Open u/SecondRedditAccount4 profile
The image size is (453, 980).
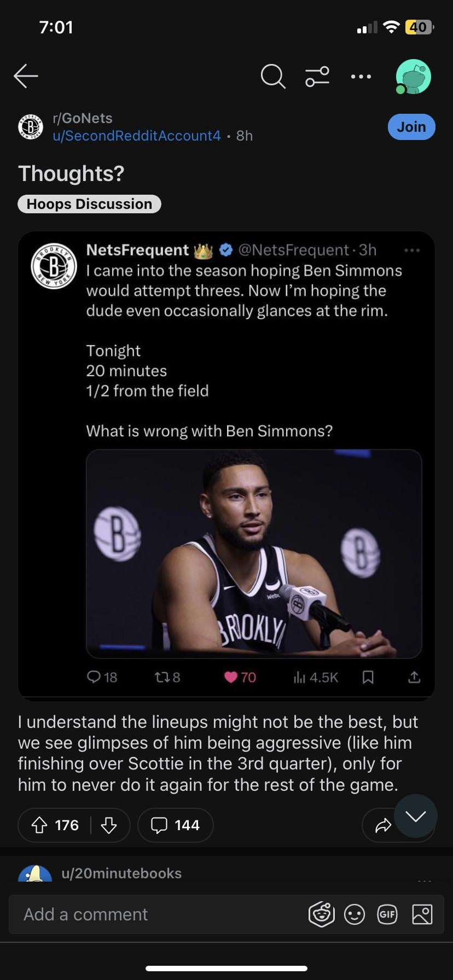(x=137, y=136)
